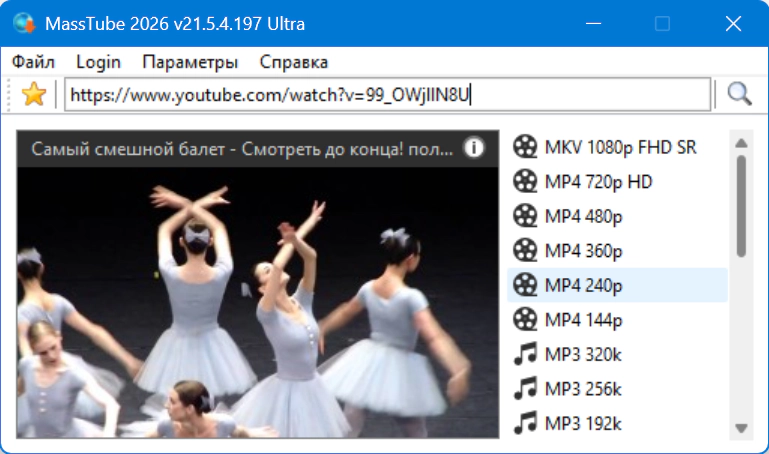Click the MassTube app icon in title bar

point(24,23)
